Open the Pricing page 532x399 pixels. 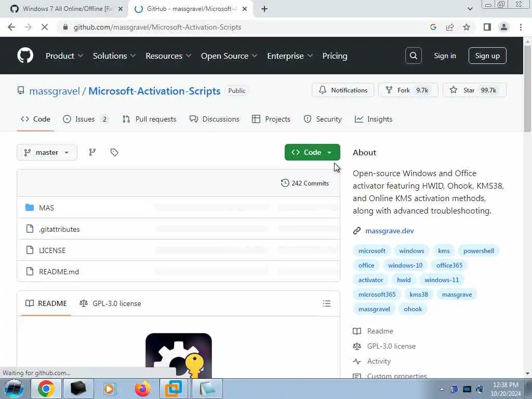(x=335, y=56)
